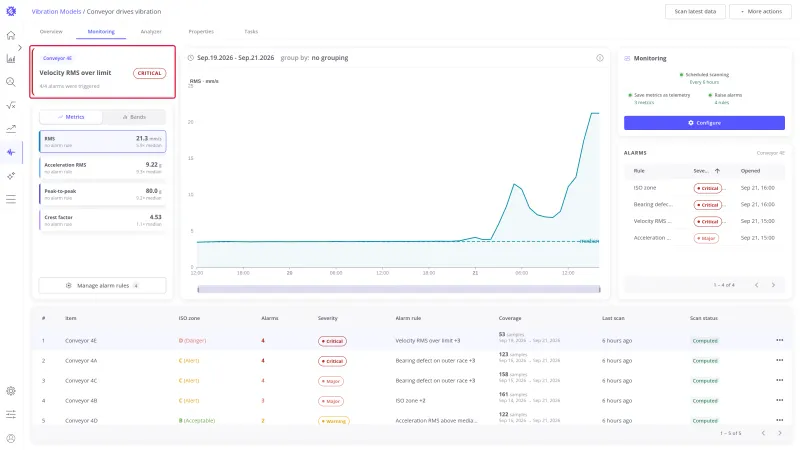Viewport: 800px width, 450px height.
Task: Open the trend line sidebar icon
Action: coord(11,129)
